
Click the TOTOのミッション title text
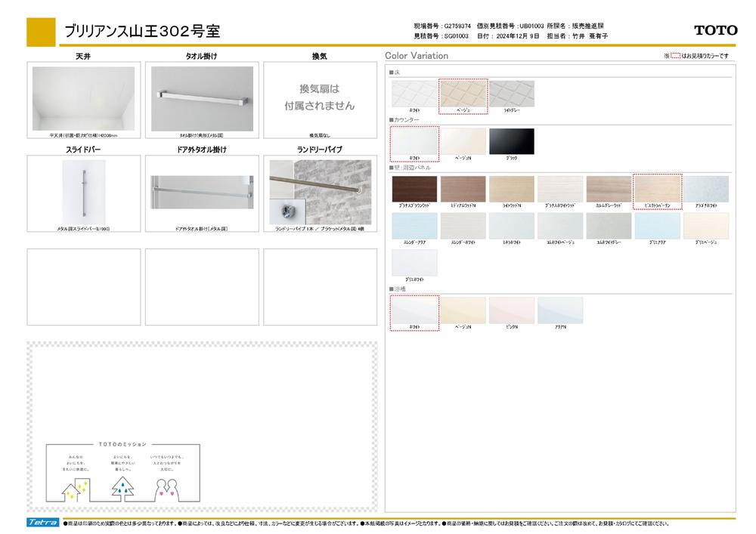(122, 444)
